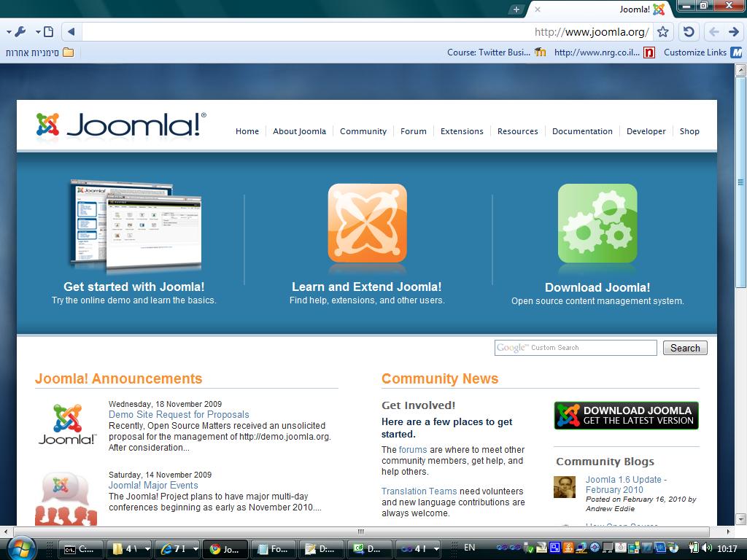Switch to the Fo... notepad taskbar window
This screenshot has width=747, height=560.
pyautogui.click(x=273, y=549)
